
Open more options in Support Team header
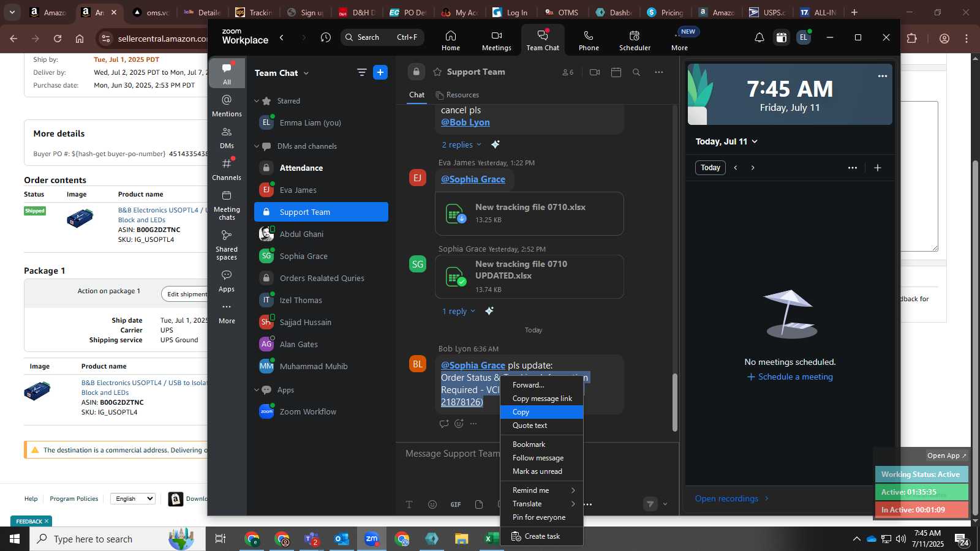pos(659,72)
